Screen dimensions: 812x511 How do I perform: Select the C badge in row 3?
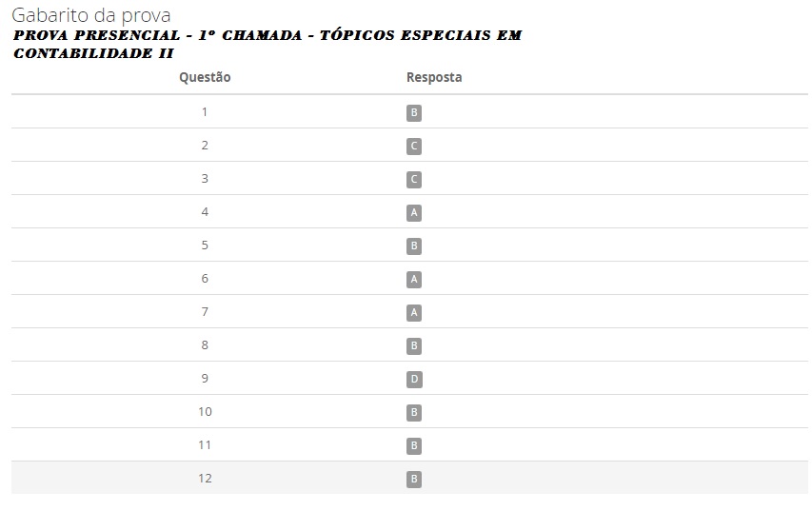pyautogui.click(x=414, y=180)
